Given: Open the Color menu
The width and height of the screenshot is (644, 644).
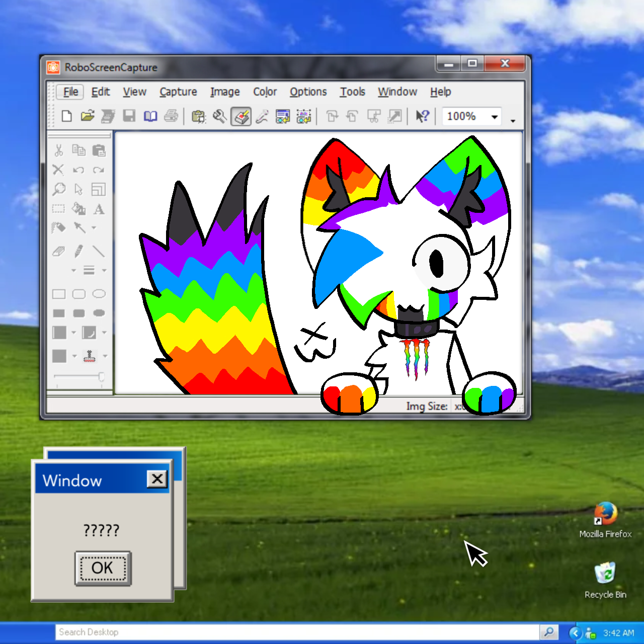Looking at the screenshot, I should point(265,92).
